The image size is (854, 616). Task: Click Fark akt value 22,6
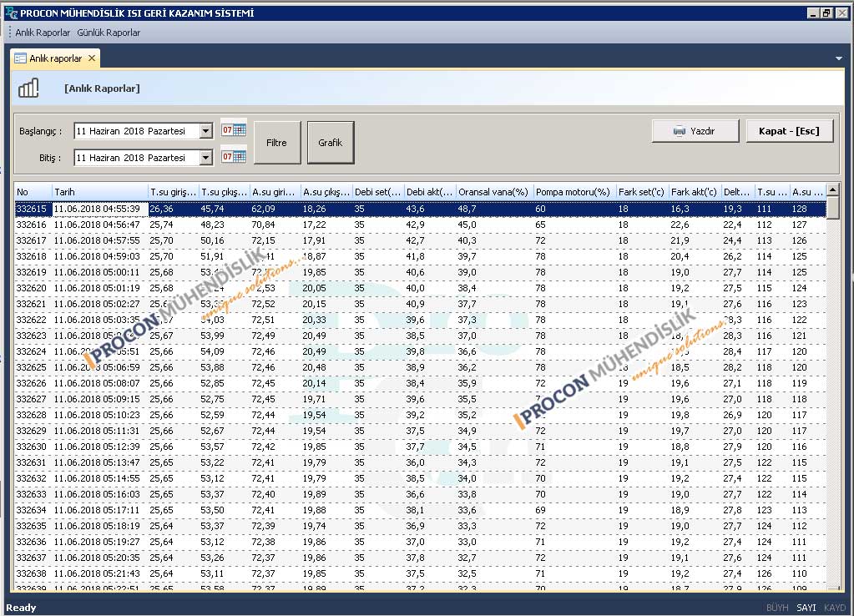coord(680,225)
